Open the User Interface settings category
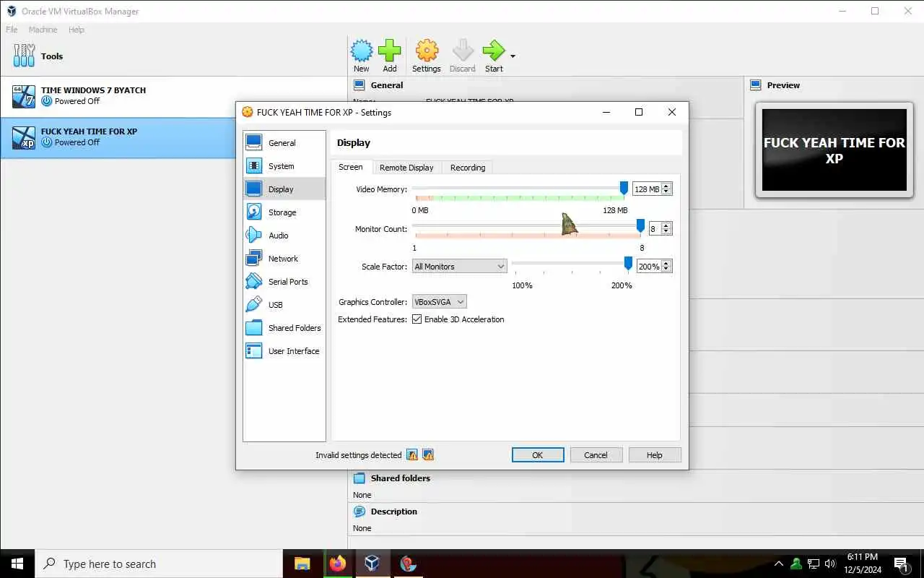Screen dimensions: 924x578 point(284,351)
